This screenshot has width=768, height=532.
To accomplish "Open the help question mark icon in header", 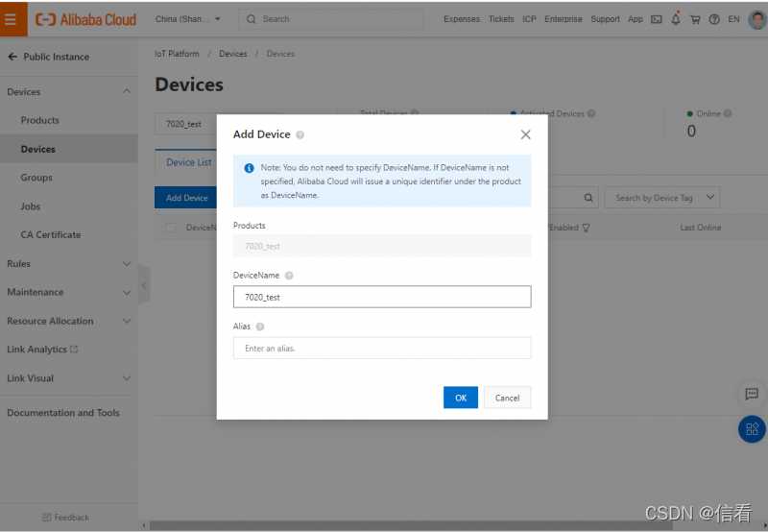I will 714,19.
